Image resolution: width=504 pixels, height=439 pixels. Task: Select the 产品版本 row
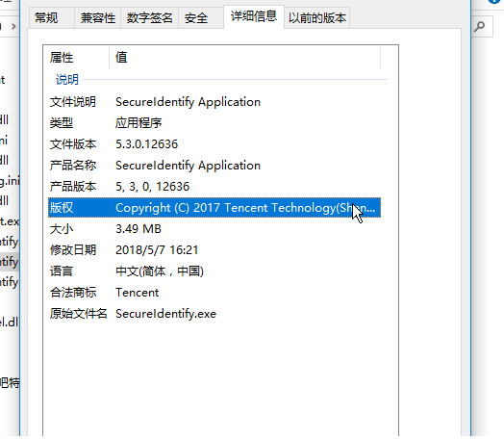(x=214, y=187)
